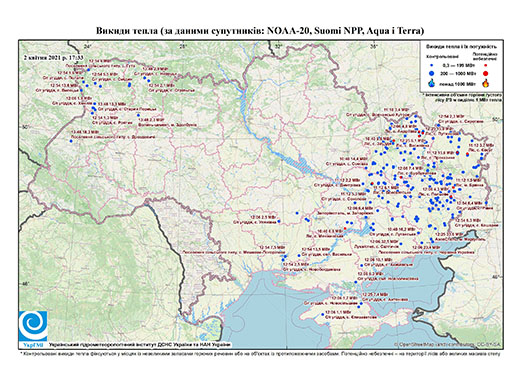
Task: Click the OpenStreetMap contributors attribution
Action: [447, 344]
